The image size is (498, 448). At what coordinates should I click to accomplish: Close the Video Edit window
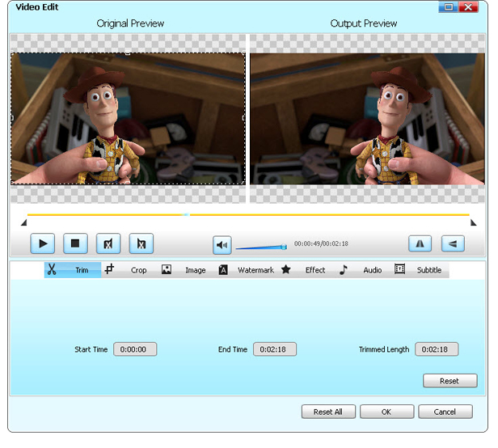click(x=468, y=6)
